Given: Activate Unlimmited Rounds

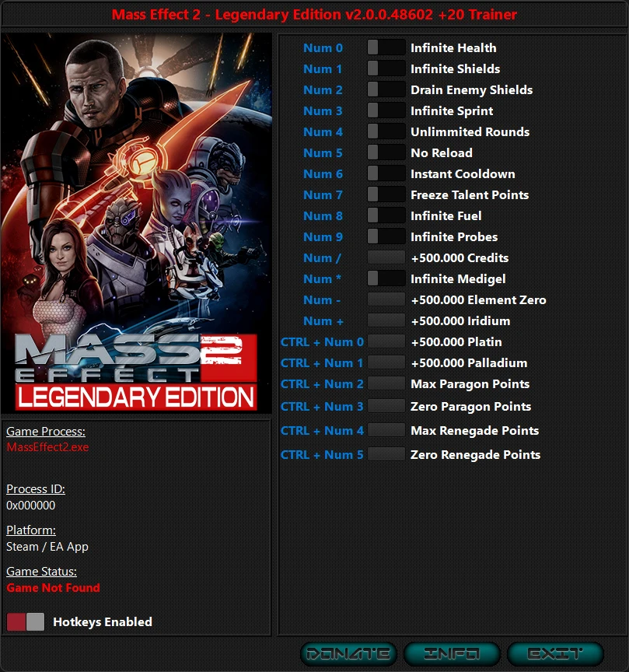Looking at the screenshot, I should point(386,131).
